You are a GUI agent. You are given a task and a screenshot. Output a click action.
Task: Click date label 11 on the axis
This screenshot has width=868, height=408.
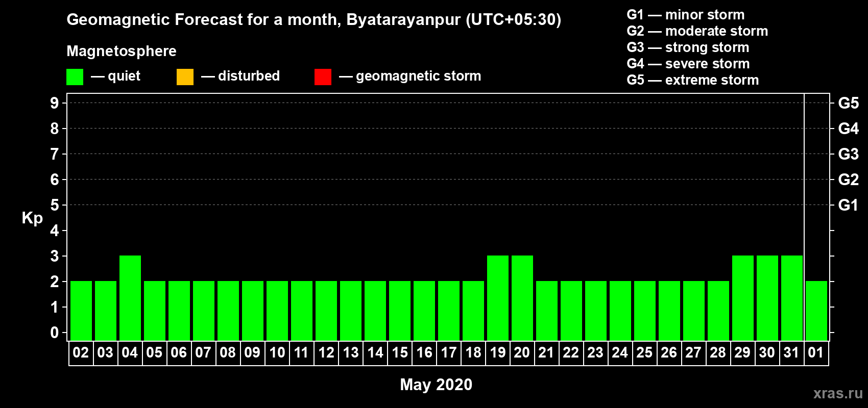coord(301,353)
